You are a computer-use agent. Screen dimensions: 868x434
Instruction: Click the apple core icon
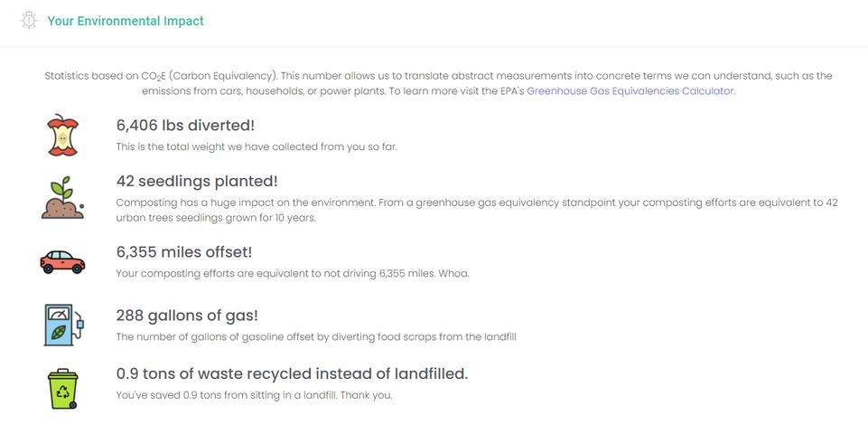pyautogui.click(x=62, y=135)
